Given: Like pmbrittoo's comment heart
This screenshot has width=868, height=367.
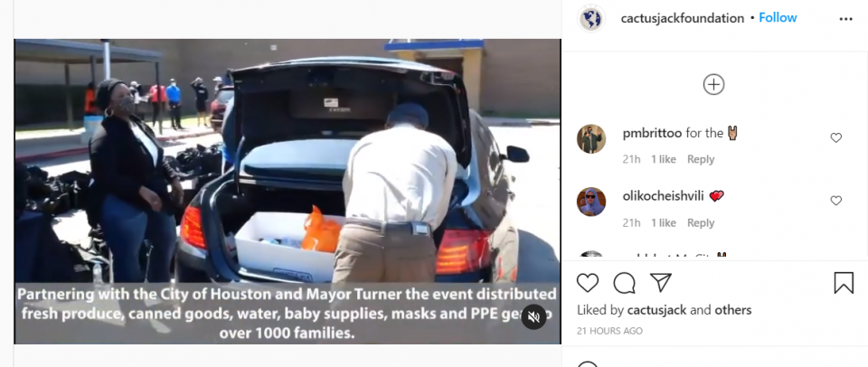Looking at the screenshot, I should tap(835, 137).
